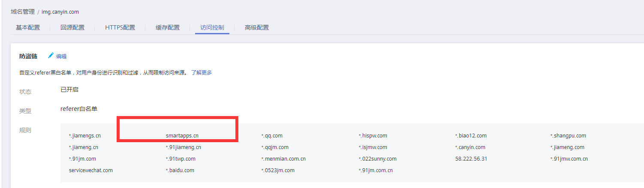The width and height of the screenshot is (644, 188).
Task: Open the 了解更多 link
Action: pos(202,72)
